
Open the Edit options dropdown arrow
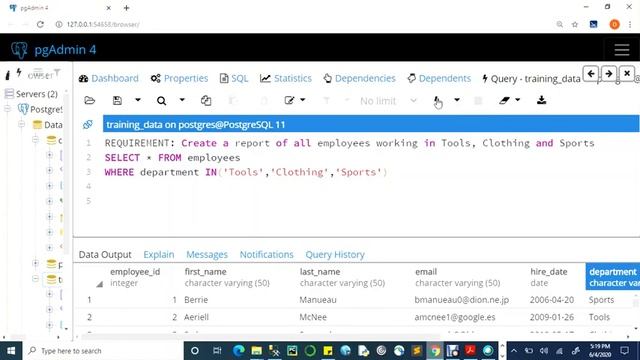tap(302, 100)
